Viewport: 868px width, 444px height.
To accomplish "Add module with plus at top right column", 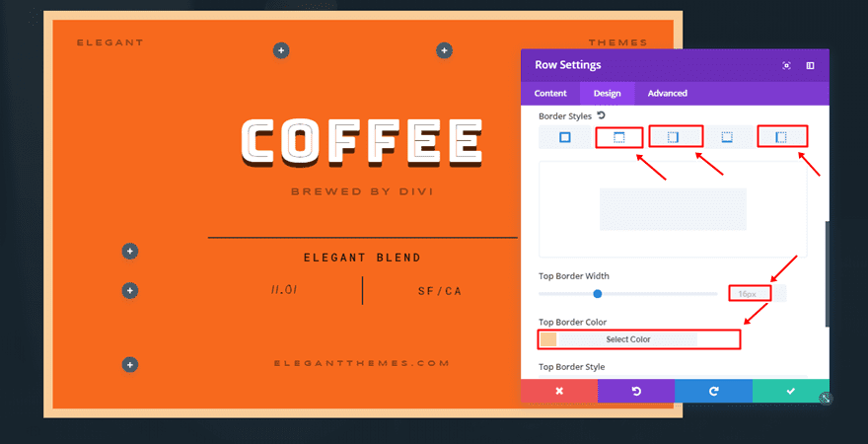I will coord(445,50).
